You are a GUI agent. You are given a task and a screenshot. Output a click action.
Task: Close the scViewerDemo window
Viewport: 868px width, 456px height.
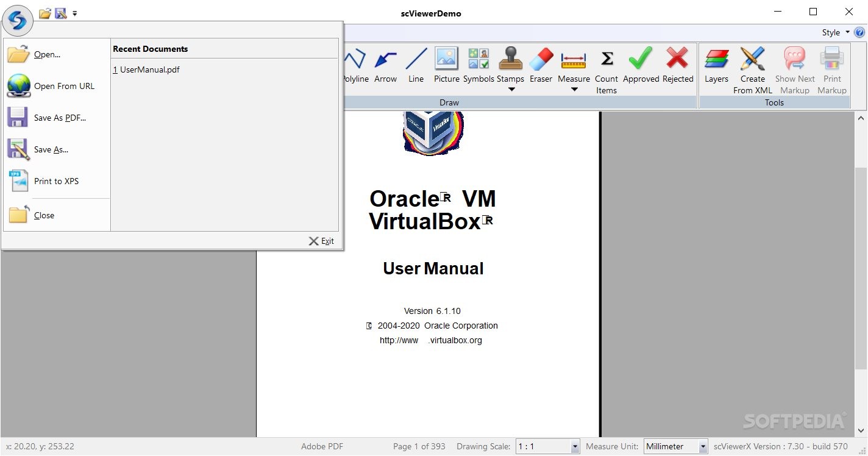click(849, 12)
